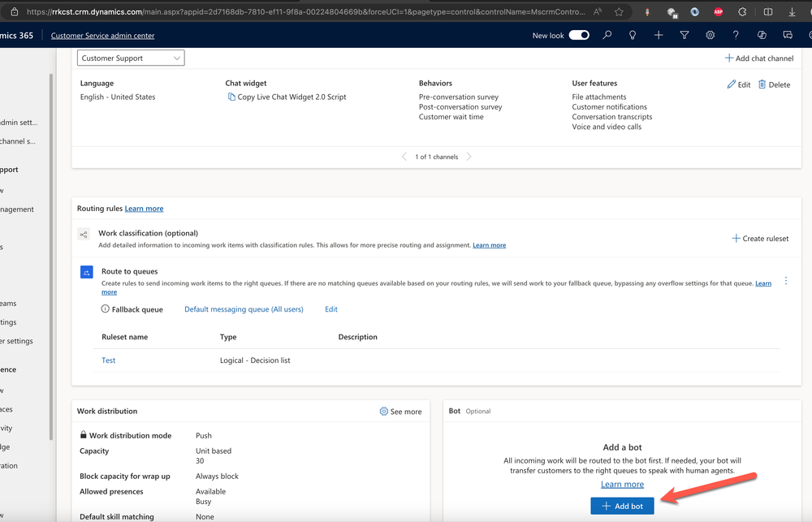Screen dimensions: 812x522
Task: Open search in the Dynamics 365 header
Action: point(607,35)
